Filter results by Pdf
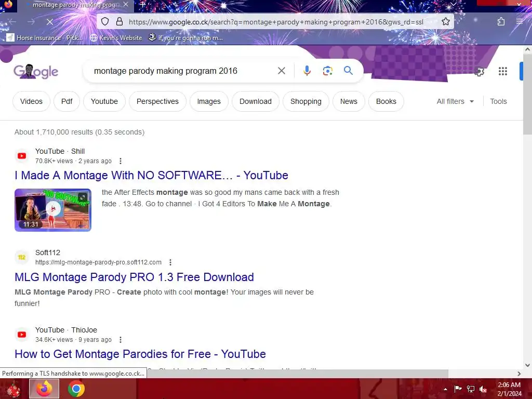532x399 pixels. click(67, 101)
